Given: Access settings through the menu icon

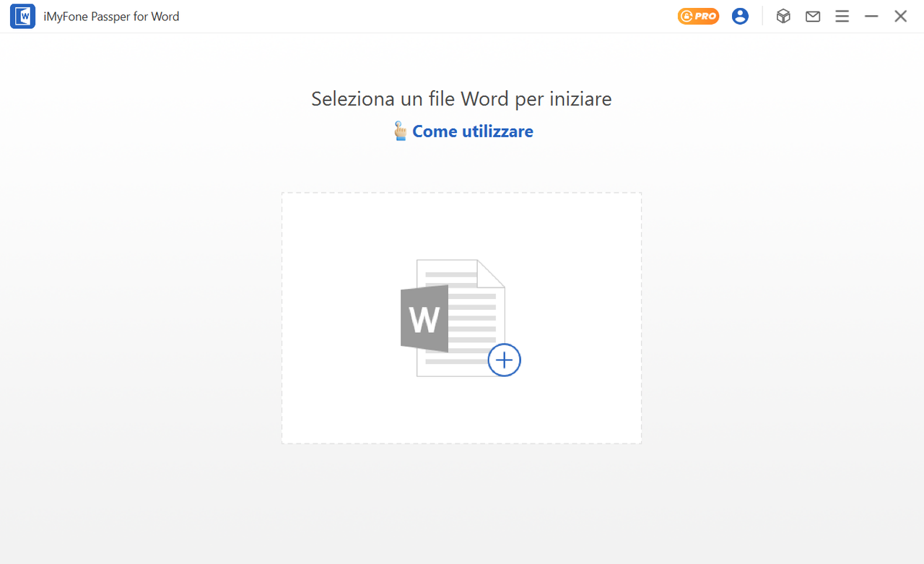Looking at the screenshot, I should (842, 16).
